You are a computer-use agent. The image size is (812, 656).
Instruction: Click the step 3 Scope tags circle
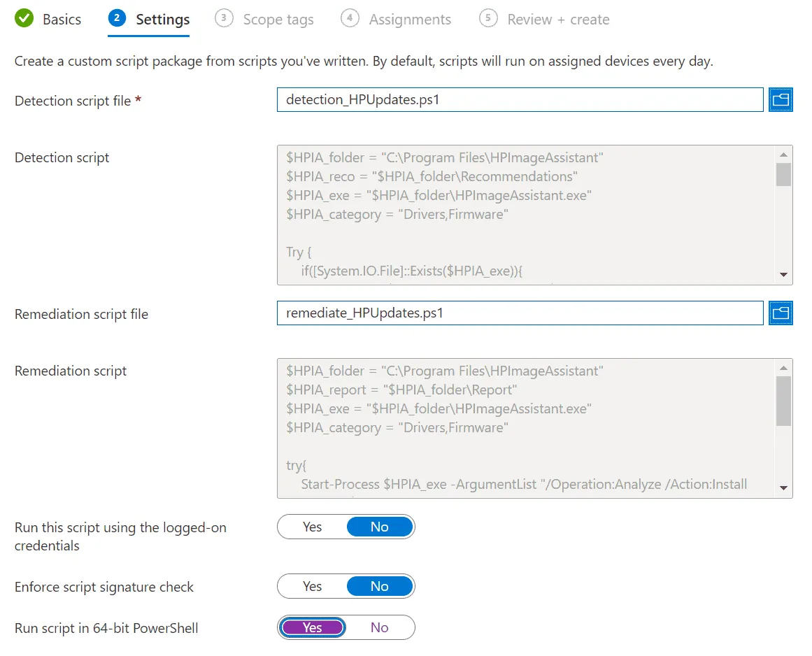224,18
